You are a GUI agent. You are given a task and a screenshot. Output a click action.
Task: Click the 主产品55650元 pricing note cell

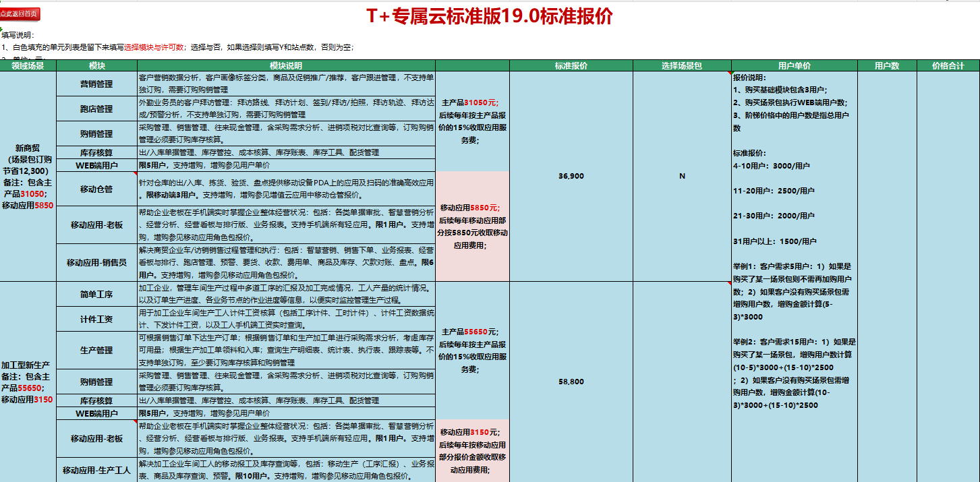pos(472,350)
